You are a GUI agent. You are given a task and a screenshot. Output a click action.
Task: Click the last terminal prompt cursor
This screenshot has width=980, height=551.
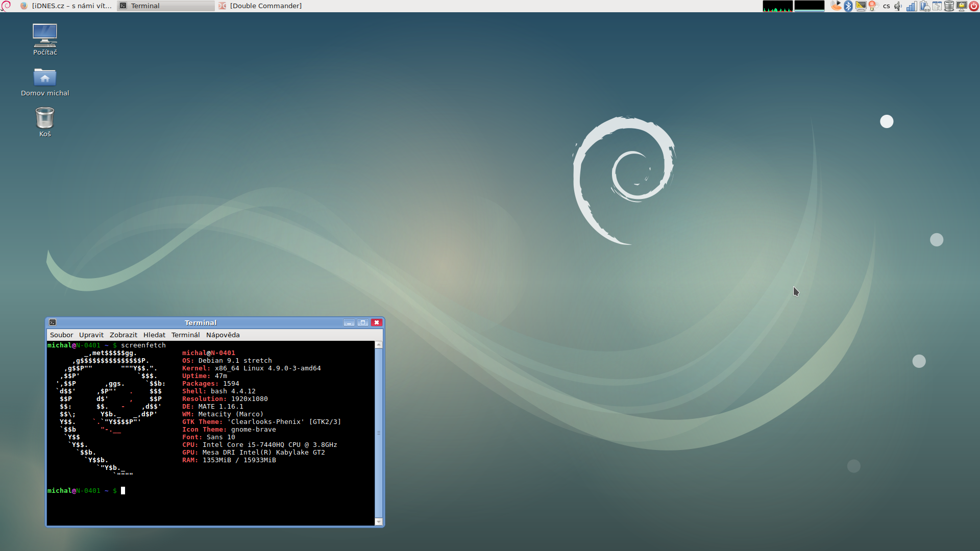[x=123, y=491]
